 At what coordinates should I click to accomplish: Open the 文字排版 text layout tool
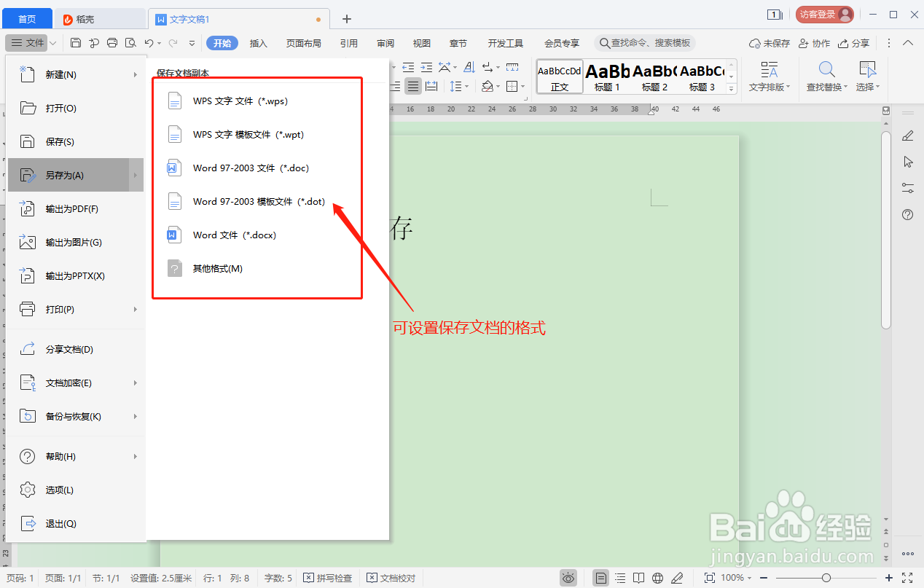[769, 76]
